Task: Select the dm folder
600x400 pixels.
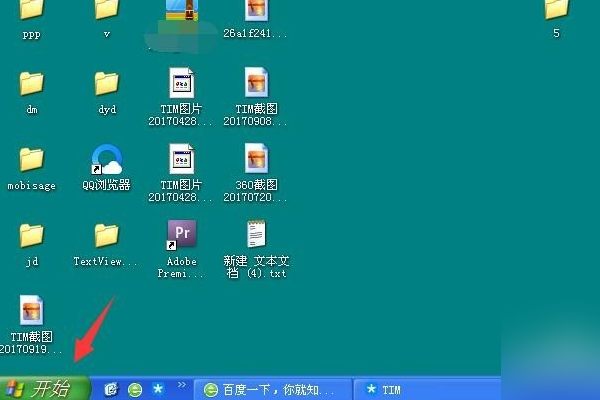Action: point(31,83)
